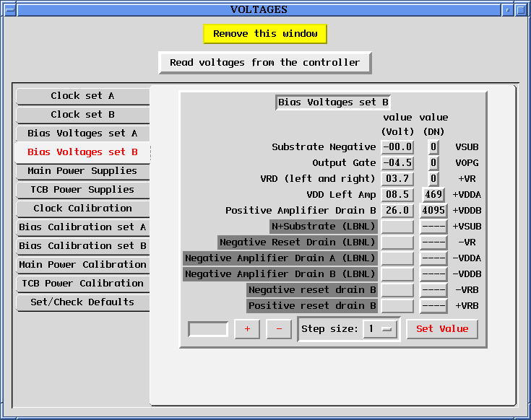Viewport: 531px width, 420px height.
Task: Minimize the VOLTAGES window
Action: coord(508,10)
